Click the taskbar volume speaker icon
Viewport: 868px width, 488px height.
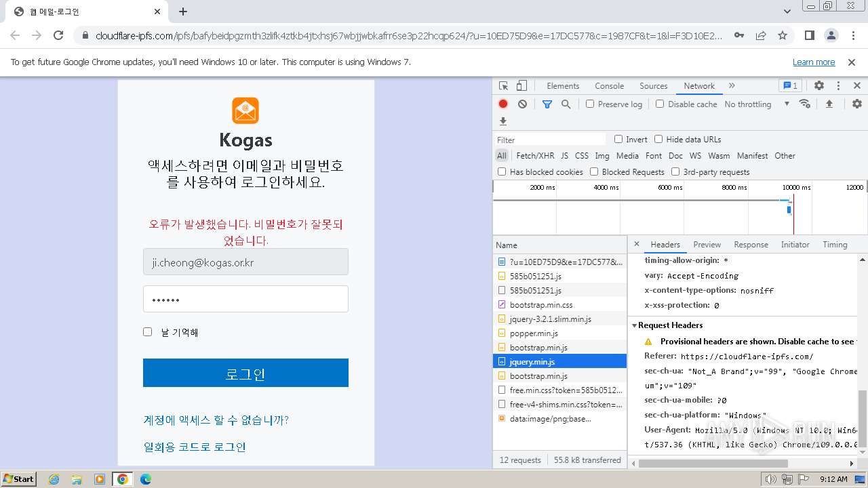click(770, 479)
